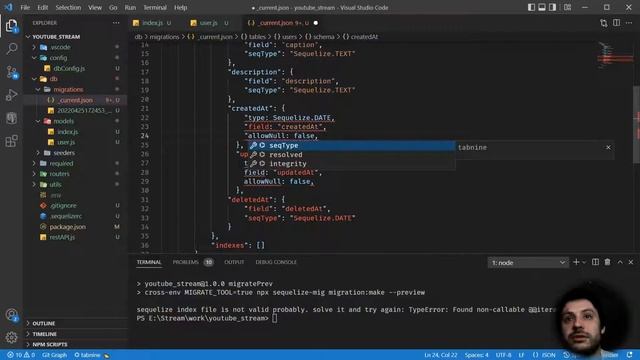Click the tabnine status bar item
This screenshot has width=640, height=360.
tap(91, 355)
